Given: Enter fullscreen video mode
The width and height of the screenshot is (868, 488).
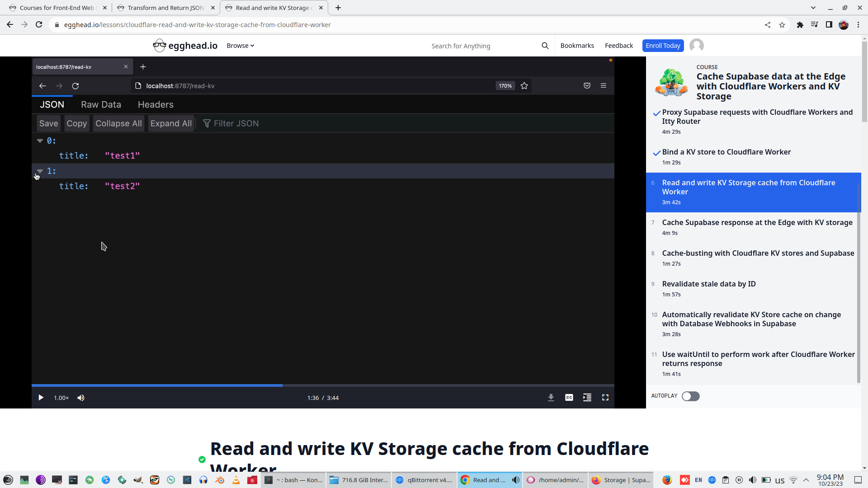Looking at the screenshot, I should pyautogui.click(x=605, y=398).
